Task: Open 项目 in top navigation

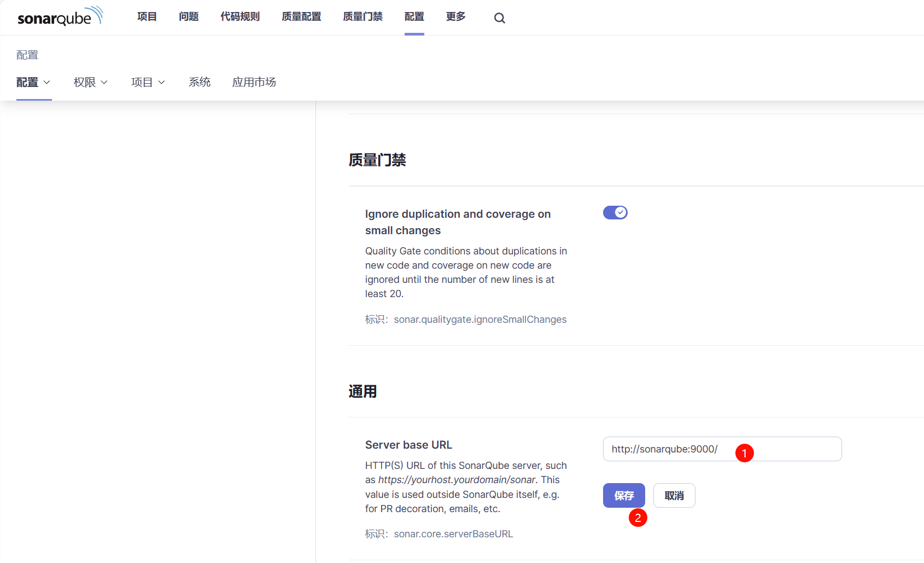Action: pyautogui.click(x=147, y=17)
